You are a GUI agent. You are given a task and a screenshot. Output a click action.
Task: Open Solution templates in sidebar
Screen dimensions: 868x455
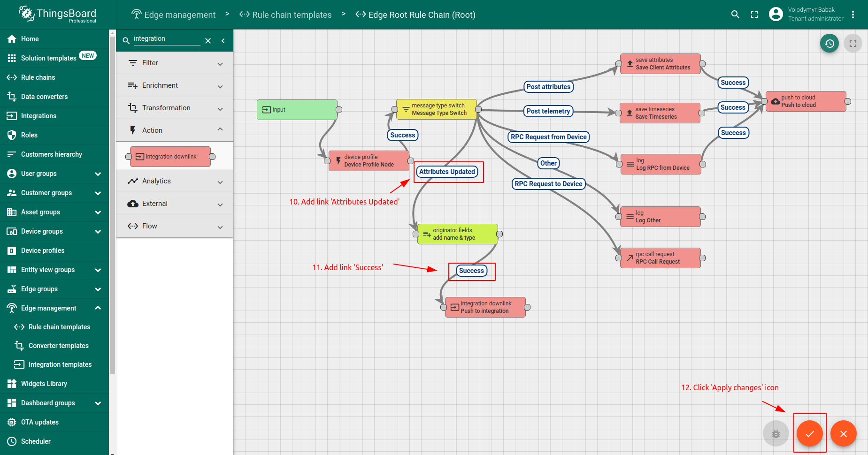tap(54, 58)
